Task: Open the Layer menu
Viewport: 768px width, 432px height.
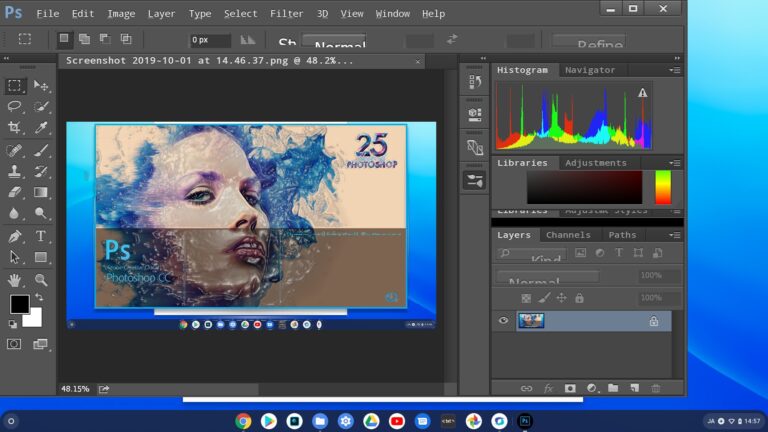Action: point(161,14)
